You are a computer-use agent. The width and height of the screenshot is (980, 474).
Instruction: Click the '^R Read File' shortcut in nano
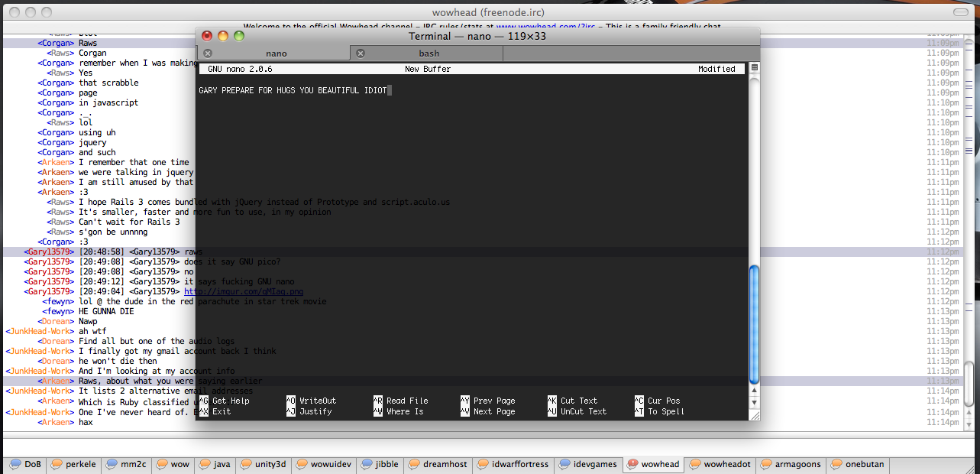pyautogui.click(x=401, y=401)
